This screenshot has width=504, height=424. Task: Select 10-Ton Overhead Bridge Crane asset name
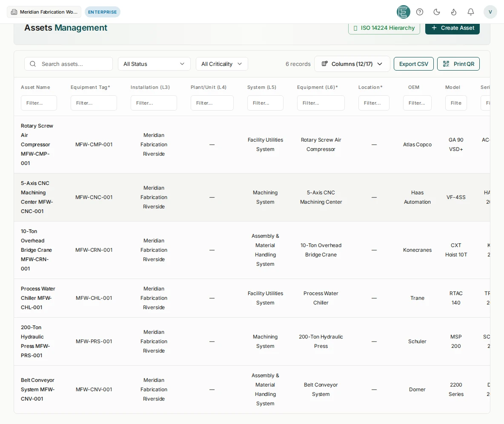coord(36,250)
